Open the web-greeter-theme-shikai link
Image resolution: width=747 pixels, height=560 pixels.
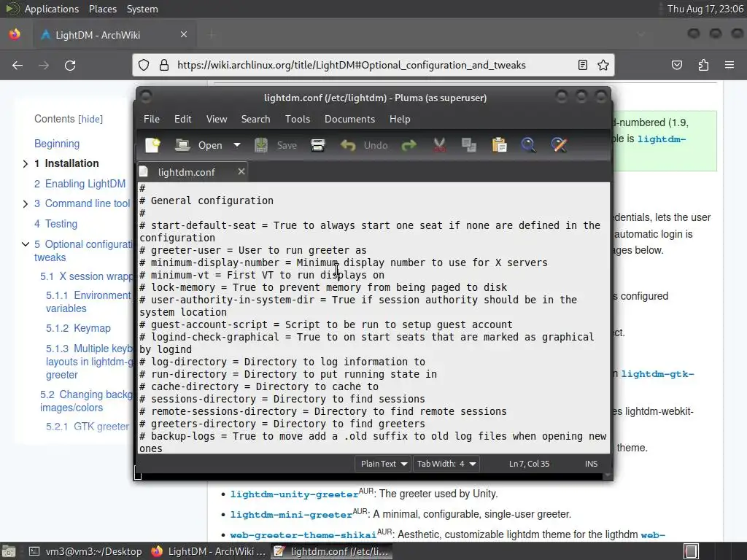[303, 534]
